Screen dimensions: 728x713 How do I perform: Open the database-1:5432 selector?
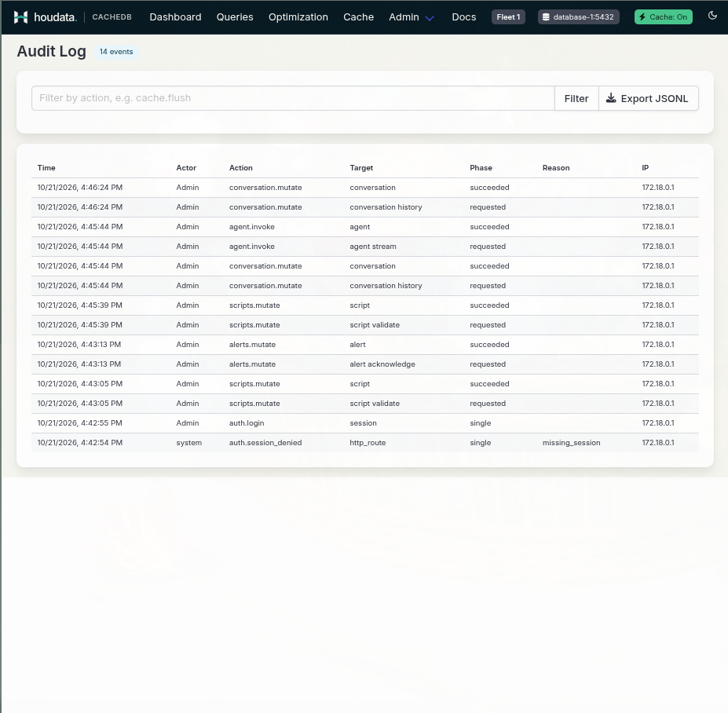point(579,17)
